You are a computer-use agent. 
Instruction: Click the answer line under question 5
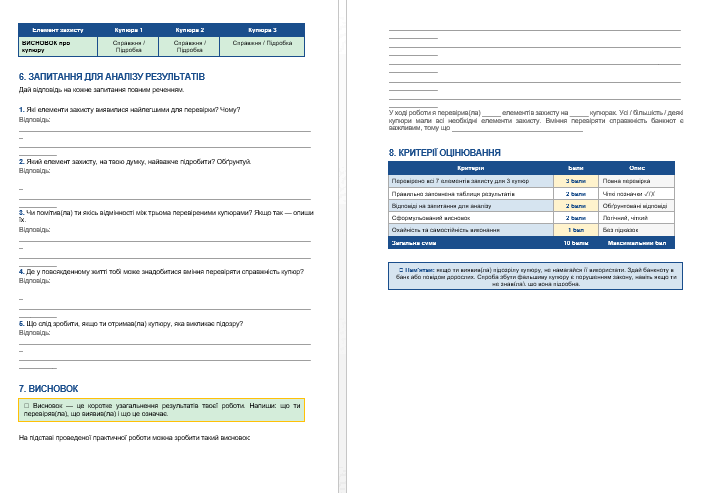point(165,344)
